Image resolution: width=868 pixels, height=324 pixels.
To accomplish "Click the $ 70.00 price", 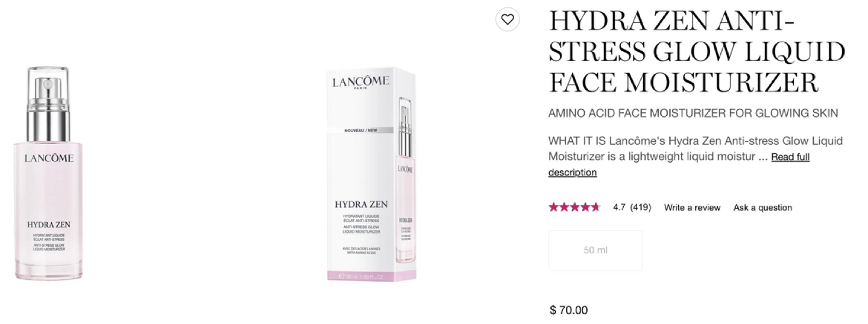I will point(569,310).
